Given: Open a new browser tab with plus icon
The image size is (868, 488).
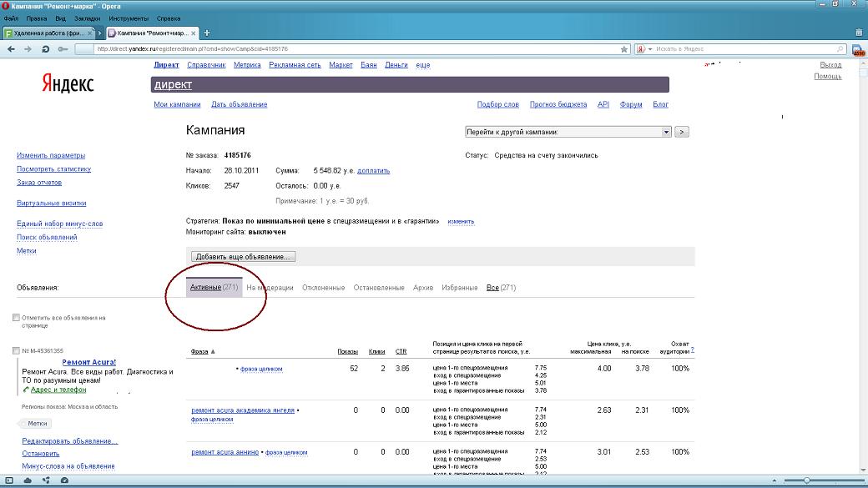Looking at the screenshot, I should (207, 33).
